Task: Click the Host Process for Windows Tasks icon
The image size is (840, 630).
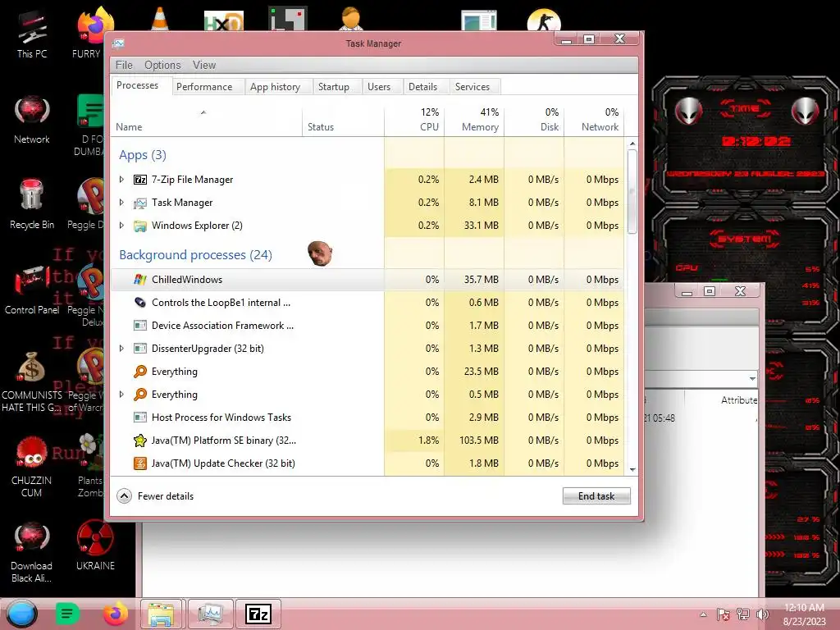Action: tap(139, 417)
